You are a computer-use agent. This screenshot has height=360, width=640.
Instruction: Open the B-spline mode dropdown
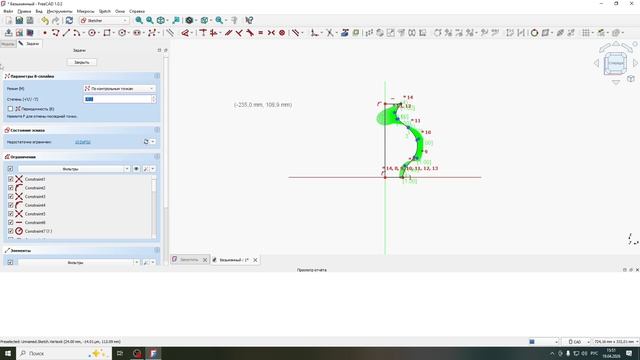coord(119,88)
